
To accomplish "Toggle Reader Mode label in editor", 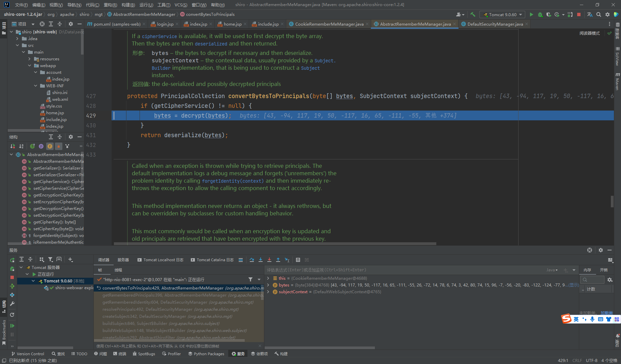I will click(589, 33).
